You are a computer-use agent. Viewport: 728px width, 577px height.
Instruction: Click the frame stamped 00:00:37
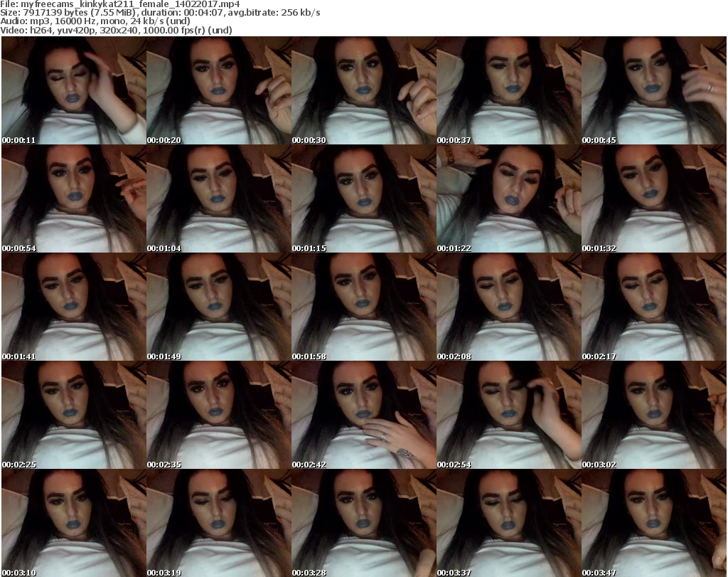(509, 90)
